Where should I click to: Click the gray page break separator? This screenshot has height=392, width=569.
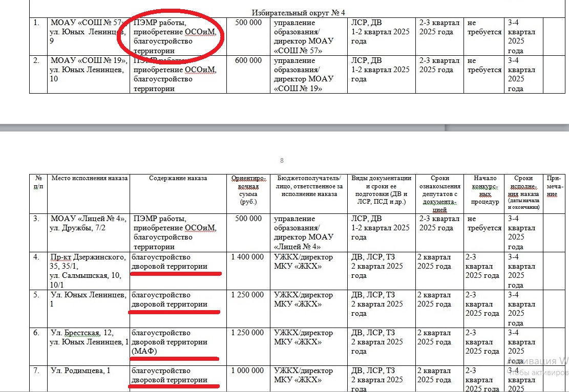pos(284,127)
